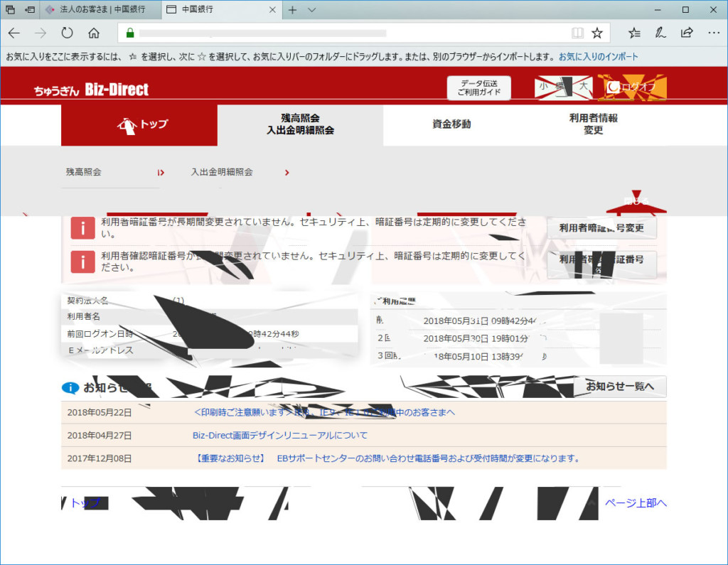This screenshot has height=565, width=728.
Task: Click お気に入りのインポート link
Action: tap(598, 57)
